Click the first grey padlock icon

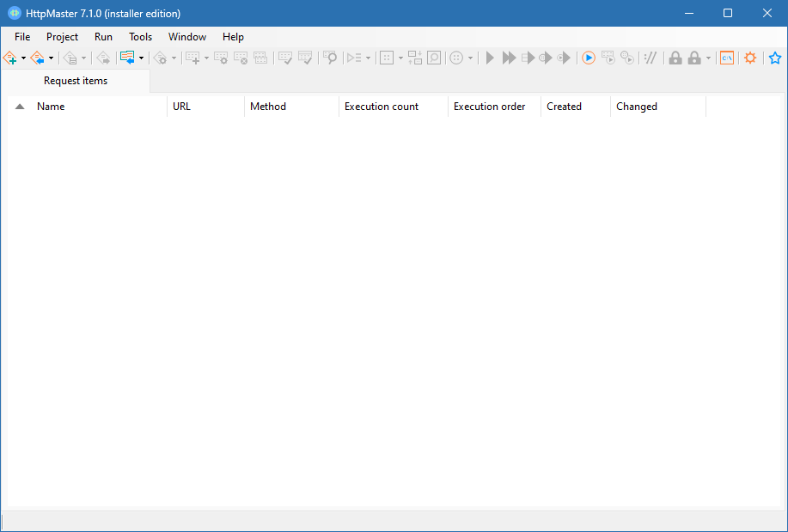(675, 58)
